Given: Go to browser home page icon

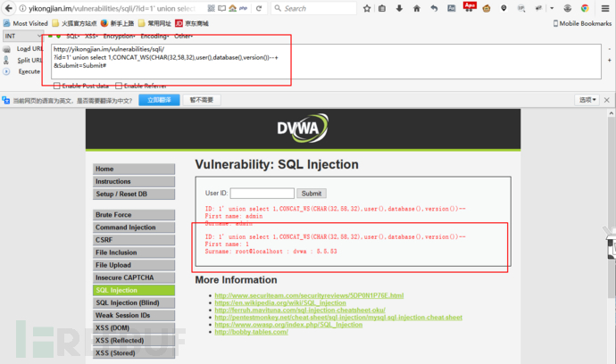Looking at the screenshot, I should coord(417,8).
